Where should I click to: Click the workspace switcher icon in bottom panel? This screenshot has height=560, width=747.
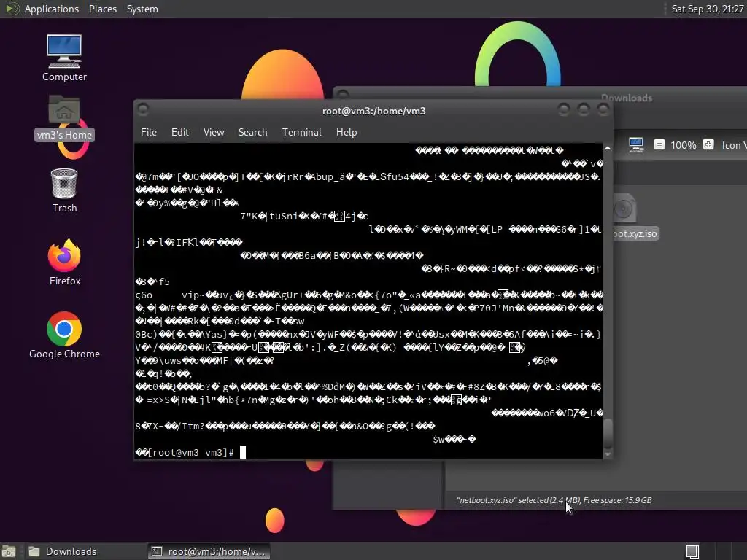coord(692,551)
